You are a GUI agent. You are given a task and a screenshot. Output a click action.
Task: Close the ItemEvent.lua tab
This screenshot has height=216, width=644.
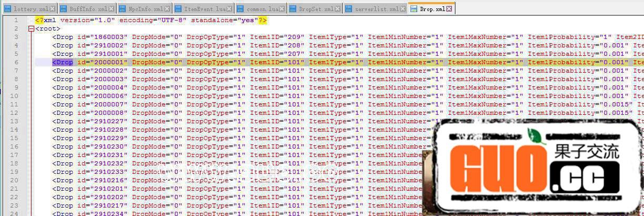pyautogui.click(x=229, y=9)
